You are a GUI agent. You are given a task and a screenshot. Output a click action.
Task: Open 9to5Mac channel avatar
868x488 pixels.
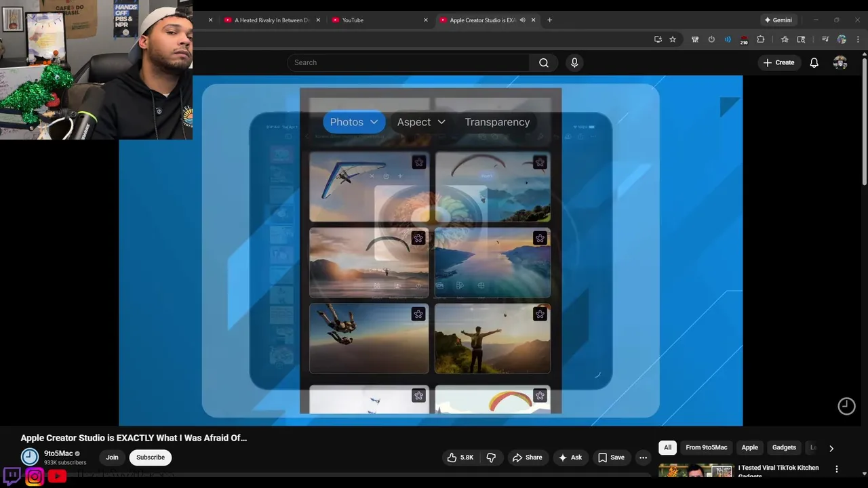30,457
